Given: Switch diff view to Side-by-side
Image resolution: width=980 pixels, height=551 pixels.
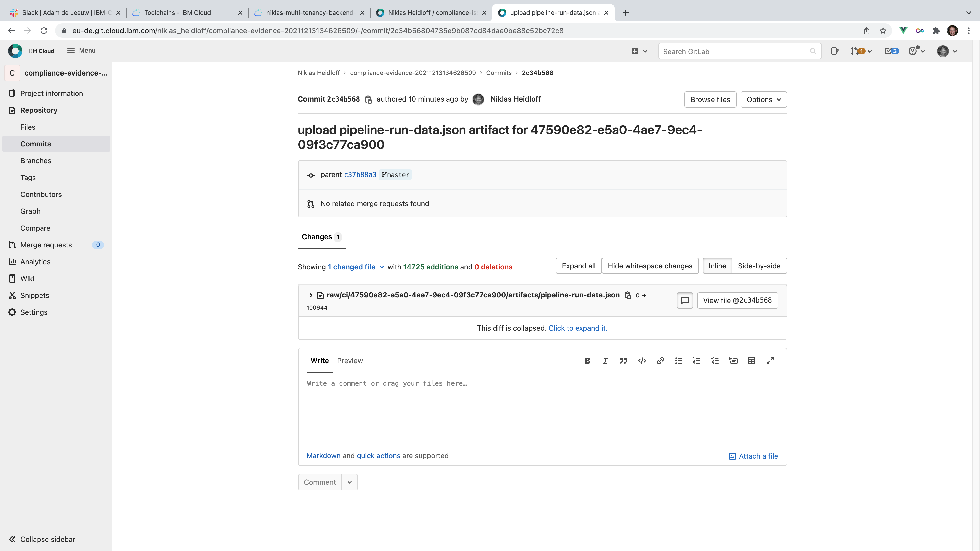Looking at the screenshot, I should 759,266.
